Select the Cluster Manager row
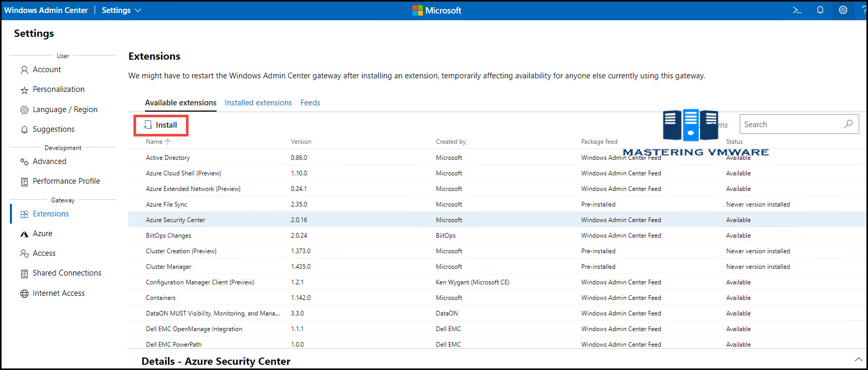Viewport: 868px width, 370px height. (498, 266)
